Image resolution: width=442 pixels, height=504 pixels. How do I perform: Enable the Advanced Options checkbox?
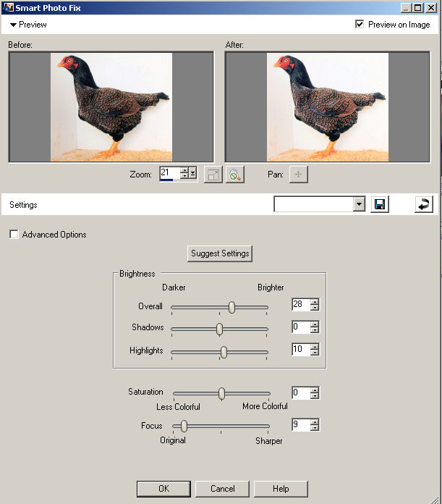coord(14,235)
